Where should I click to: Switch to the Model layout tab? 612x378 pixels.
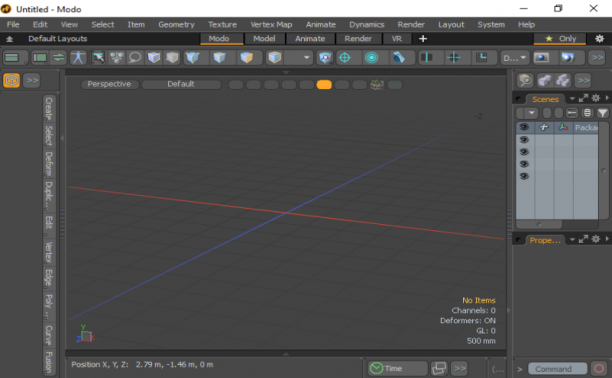point(264,39)
